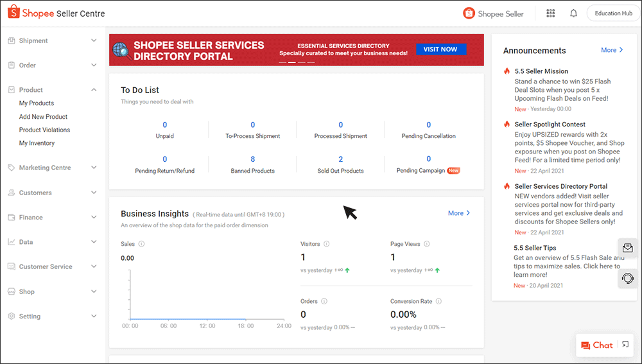Click the Customers sidebar icon
Viewport: 642px width, 364px height.
[x=12, y=193]
